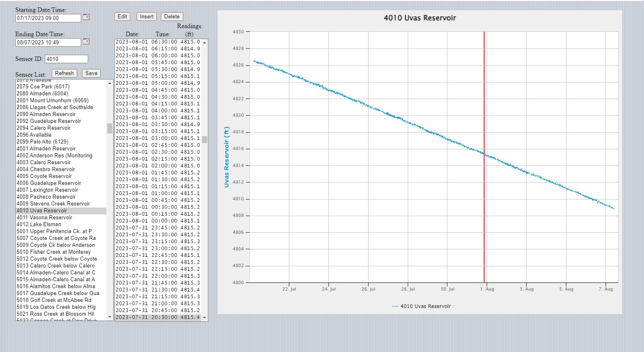
Task: Open the Ending Date calendar picker icon
Action: click(x=86, y=41)
